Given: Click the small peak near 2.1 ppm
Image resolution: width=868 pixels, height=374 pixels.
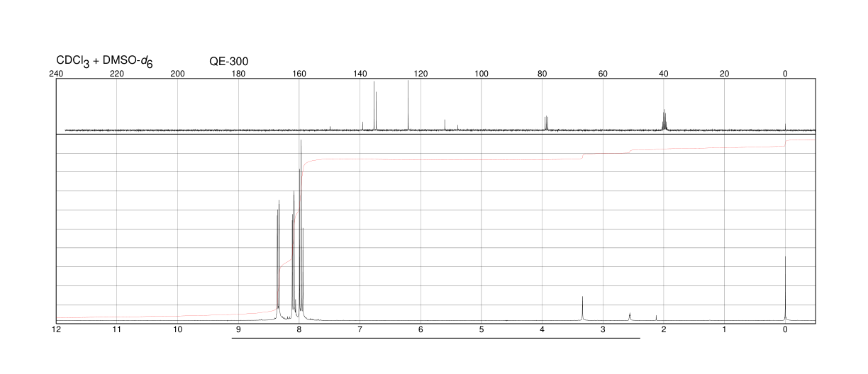Looking at the screenshot, I should coord(656,317).
